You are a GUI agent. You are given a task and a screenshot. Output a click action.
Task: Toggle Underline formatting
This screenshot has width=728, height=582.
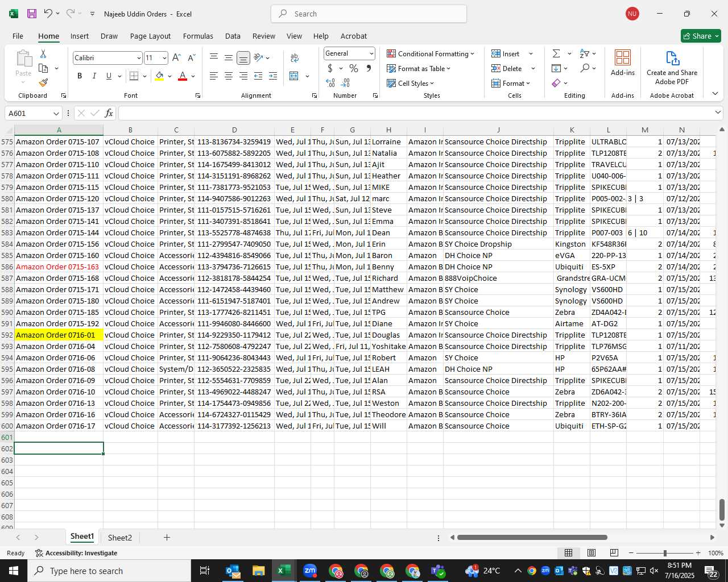click(x=109, y=76)
